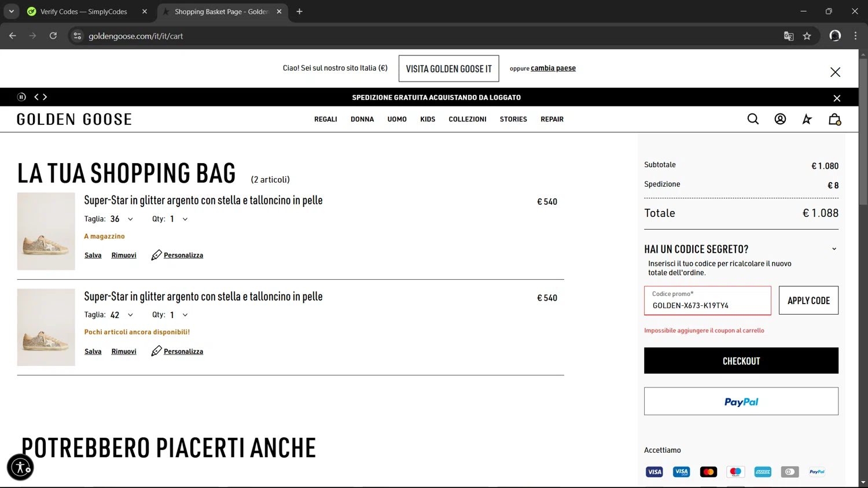
Task: Click Salva for the size 42 item
Action: [x=93, y=352]
